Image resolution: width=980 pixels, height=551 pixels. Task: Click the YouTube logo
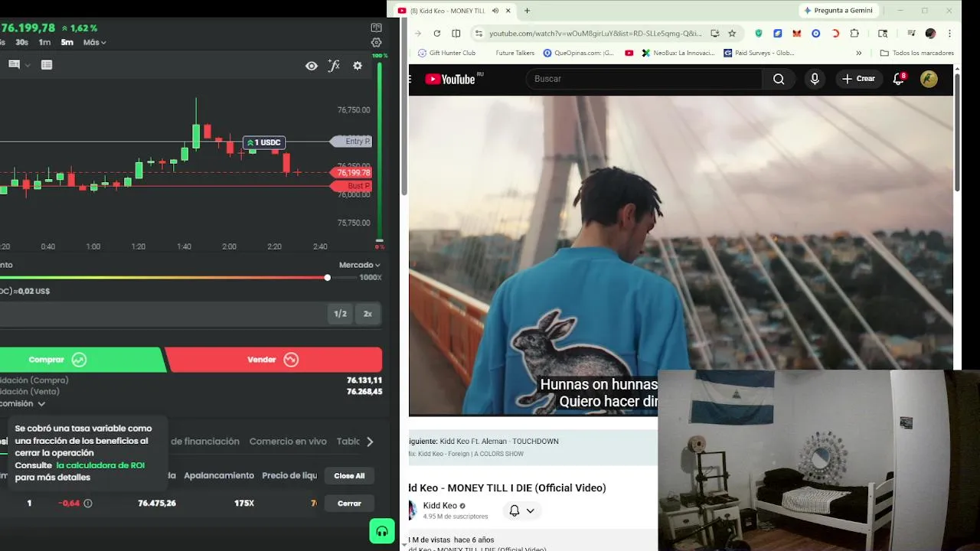(450, 79)
